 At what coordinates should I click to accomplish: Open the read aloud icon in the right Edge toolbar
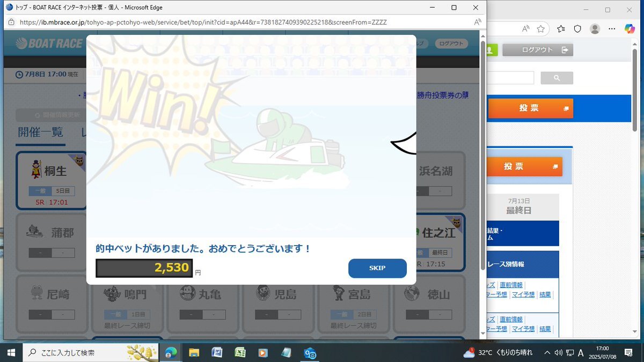click(x=526, y=28)
